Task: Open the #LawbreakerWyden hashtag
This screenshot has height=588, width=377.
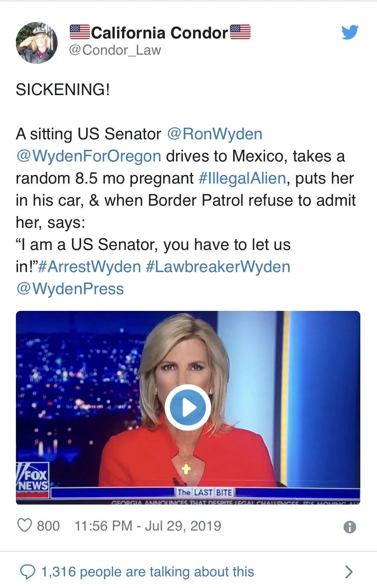Action: [x=218, y=267]
